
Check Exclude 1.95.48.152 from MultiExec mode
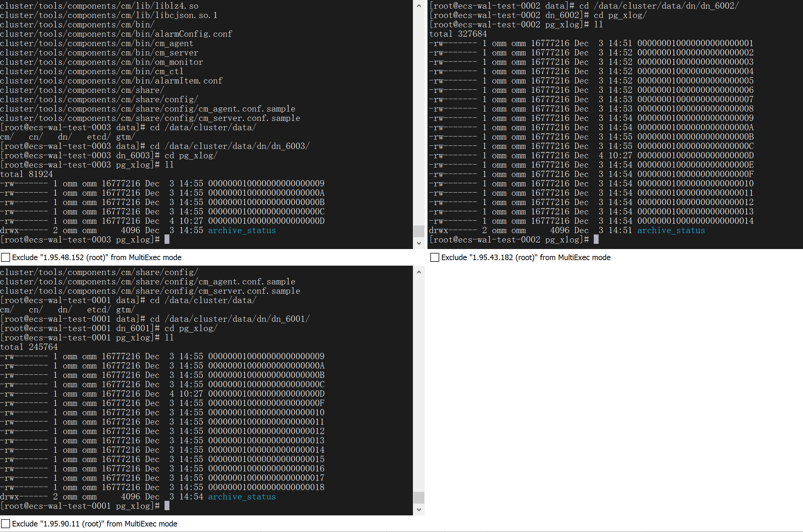pyautogui.click(x=6, y=257)
